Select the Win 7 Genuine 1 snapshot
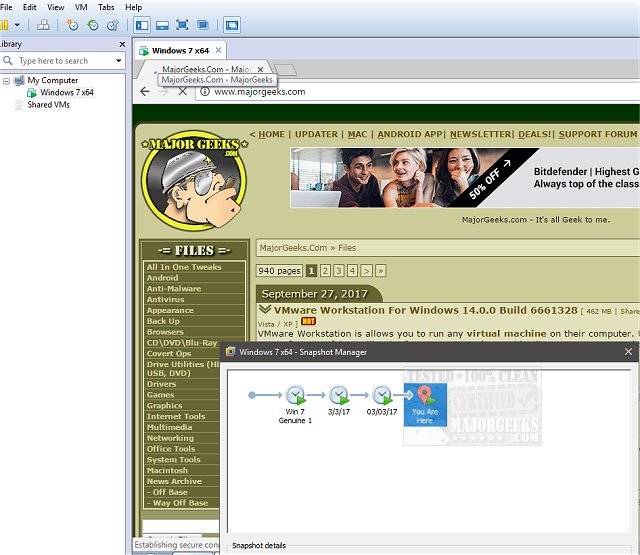Viewport: 640px width, 555px height. [x=295, y=404]
